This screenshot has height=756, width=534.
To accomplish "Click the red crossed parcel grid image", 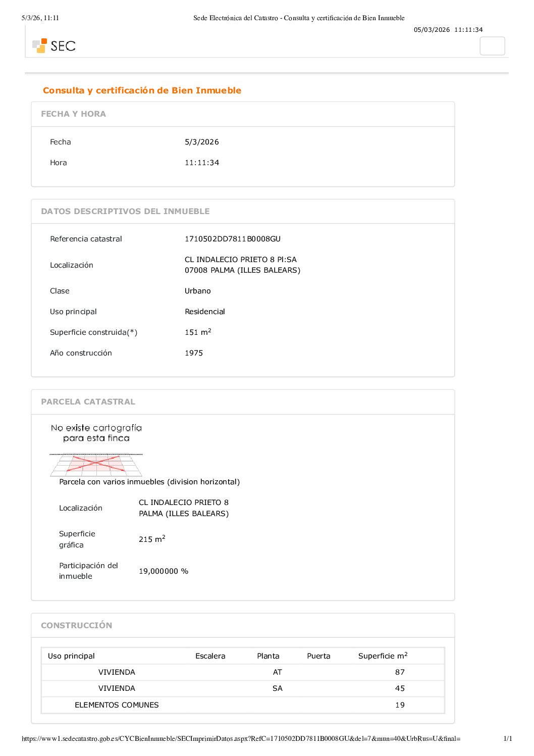I will coord(96,465).
